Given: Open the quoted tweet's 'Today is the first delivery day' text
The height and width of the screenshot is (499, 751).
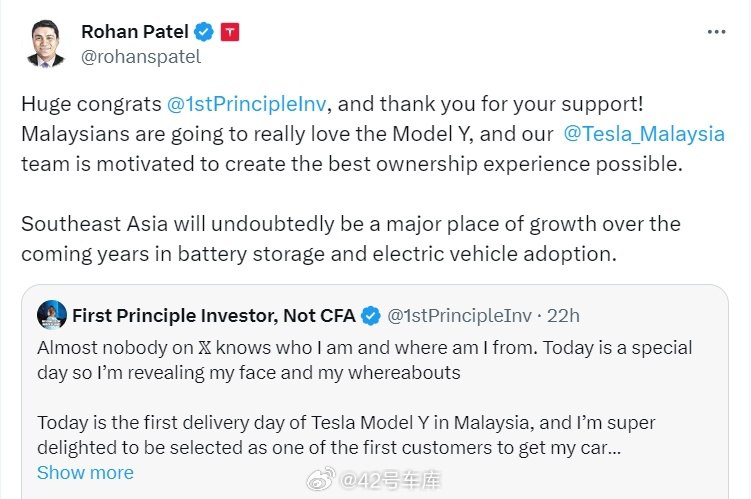Looking at the screenshot, I should pyautogui.click(x=346, y=435).
